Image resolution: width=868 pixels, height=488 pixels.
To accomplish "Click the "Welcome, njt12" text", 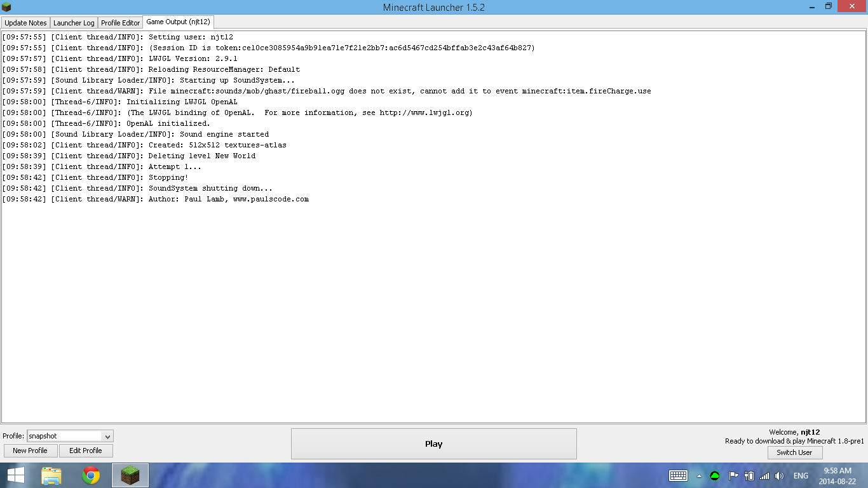I will pyautogui.click(x=794, y=432).
